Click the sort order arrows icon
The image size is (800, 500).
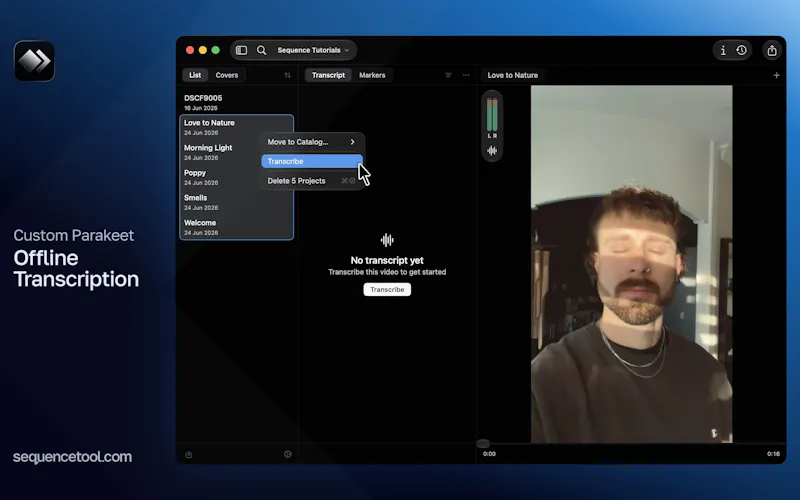pyautogui.click(x=287, y=75)
